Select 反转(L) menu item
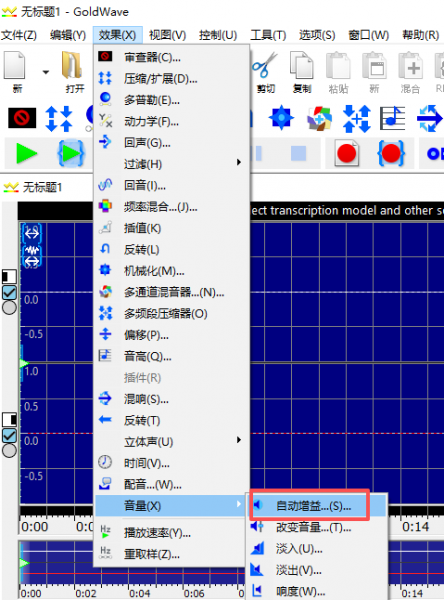 pos(171,250)
